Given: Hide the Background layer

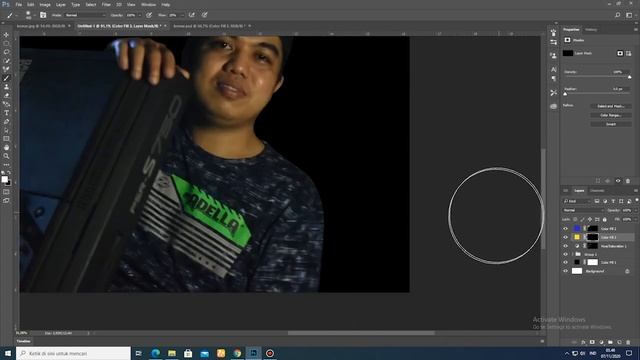Looking at the screenshot, I should tap(565, 271).
